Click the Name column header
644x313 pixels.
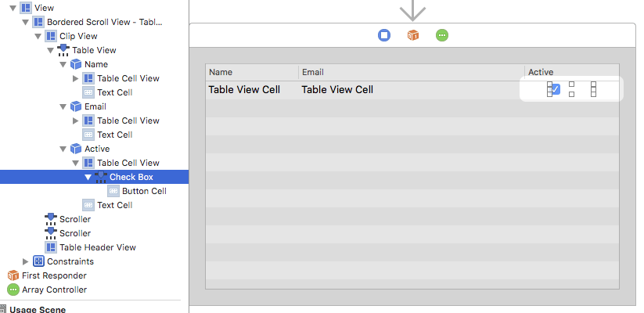252,72
